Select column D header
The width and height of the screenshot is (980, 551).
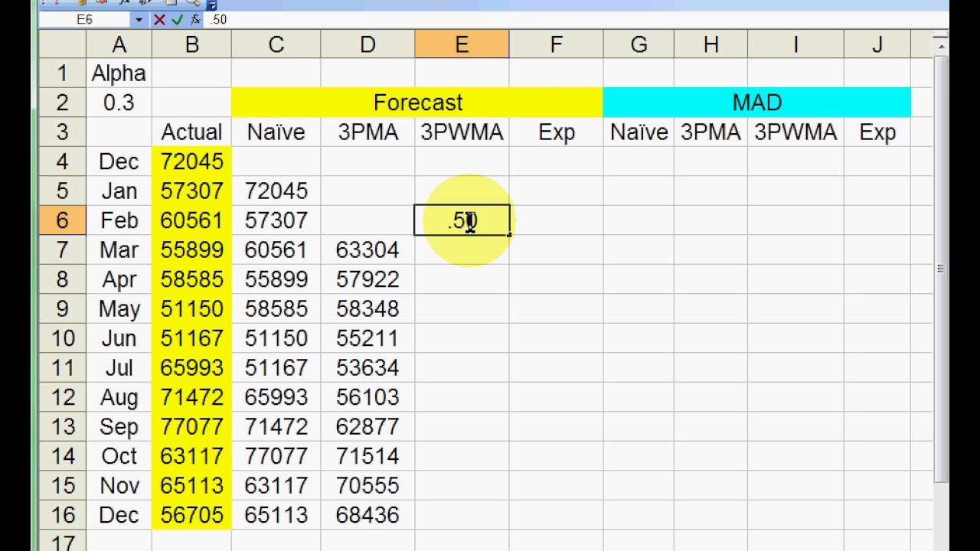[367, 44]
